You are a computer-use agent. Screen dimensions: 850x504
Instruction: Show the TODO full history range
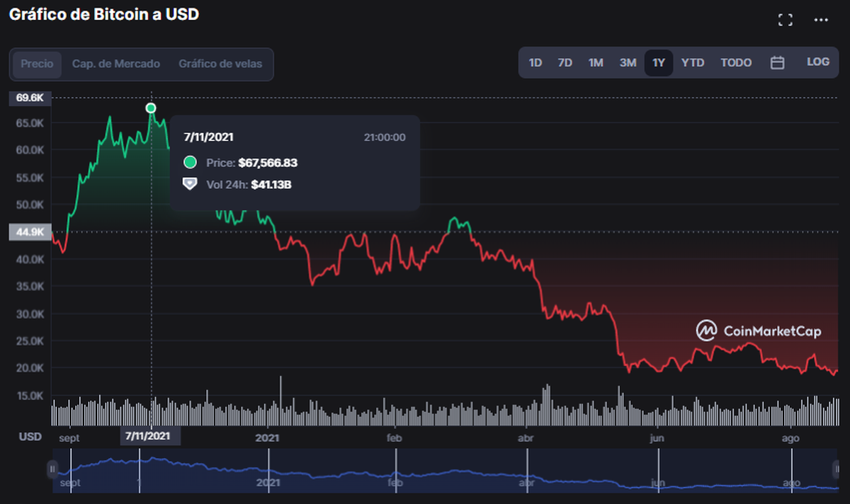(736, 63)
